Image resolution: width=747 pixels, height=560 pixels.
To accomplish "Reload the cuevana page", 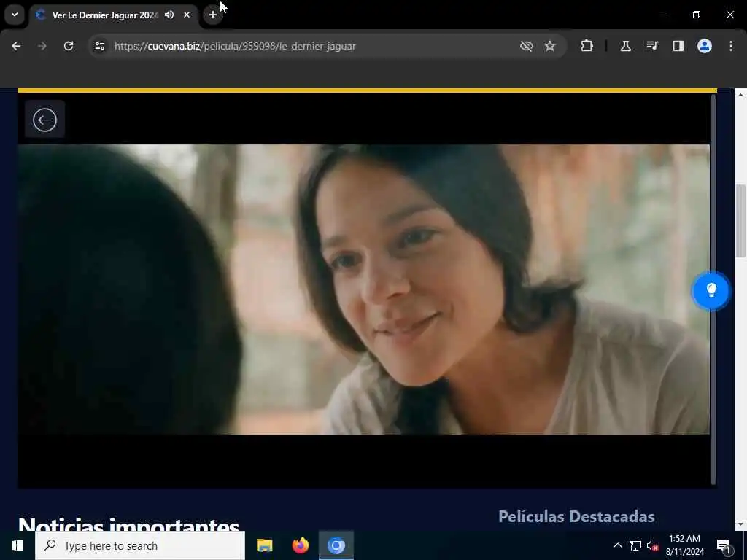I will click(x=69, y=46).
